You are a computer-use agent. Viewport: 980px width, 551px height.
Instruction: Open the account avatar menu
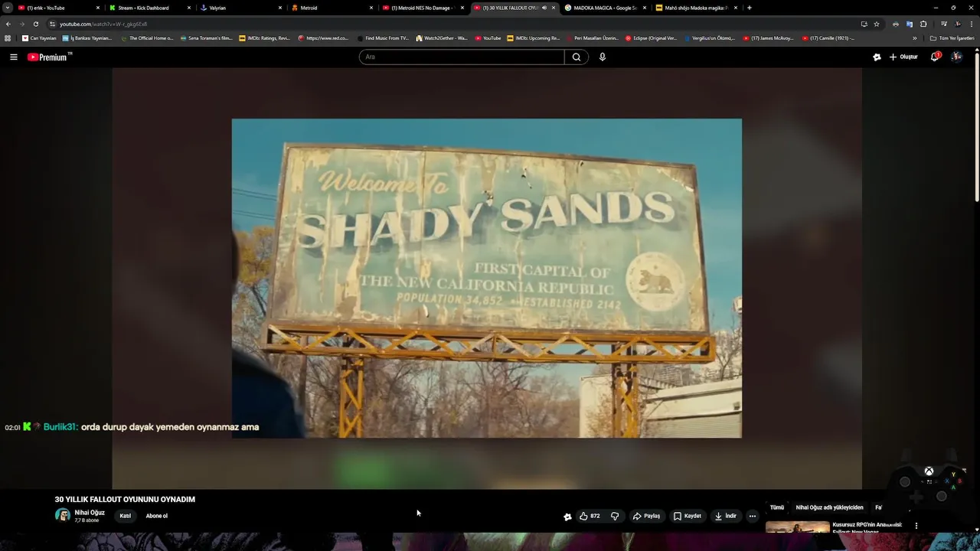tap(956, 57)
